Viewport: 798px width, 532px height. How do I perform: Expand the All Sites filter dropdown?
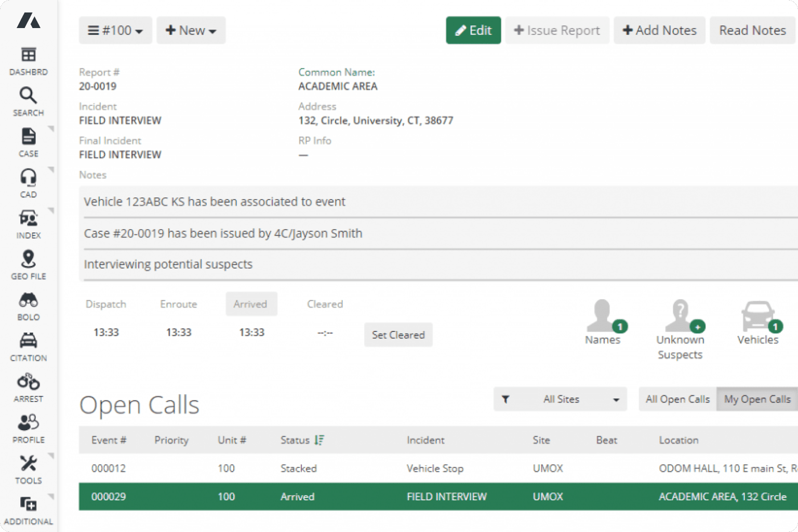(x=561, y=399)
